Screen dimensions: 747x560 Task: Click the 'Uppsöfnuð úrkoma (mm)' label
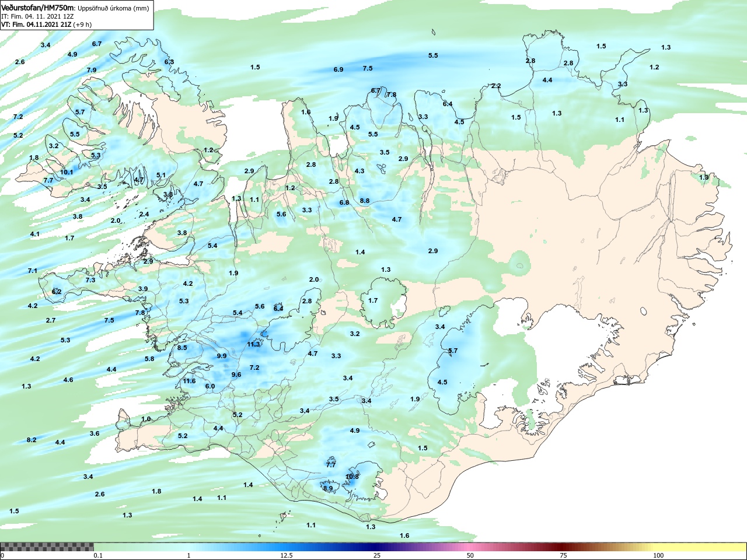tap(114, 8)
